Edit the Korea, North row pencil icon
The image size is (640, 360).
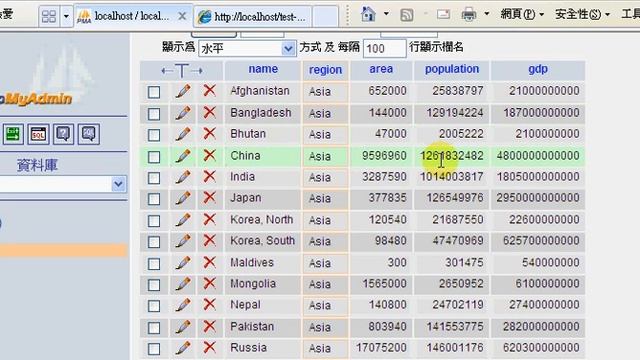(183, 220)
